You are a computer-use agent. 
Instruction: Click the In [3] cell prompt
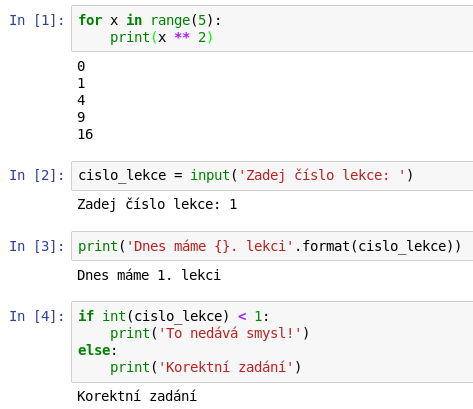pyautogui.click(x=37, y=246)
